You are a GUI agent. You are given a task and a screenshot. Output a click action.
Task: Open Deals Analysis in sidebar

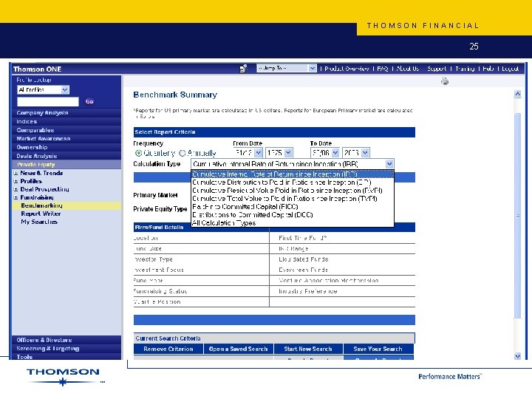click(x=66, y=156)
